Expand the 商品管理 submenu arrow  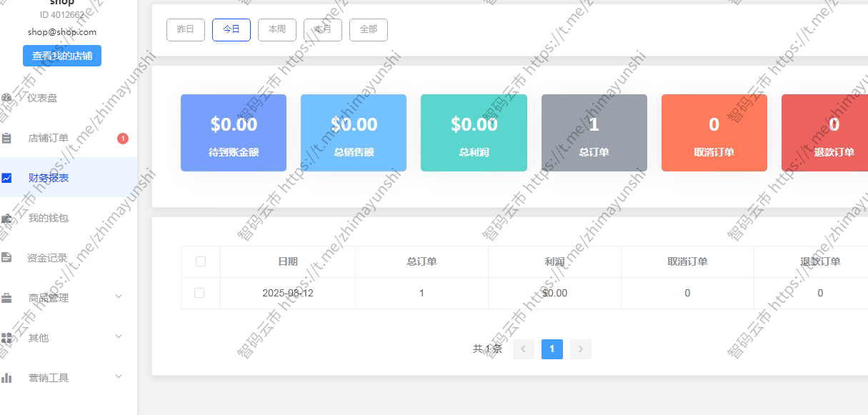pyautogui.click(x=119, y=296)
